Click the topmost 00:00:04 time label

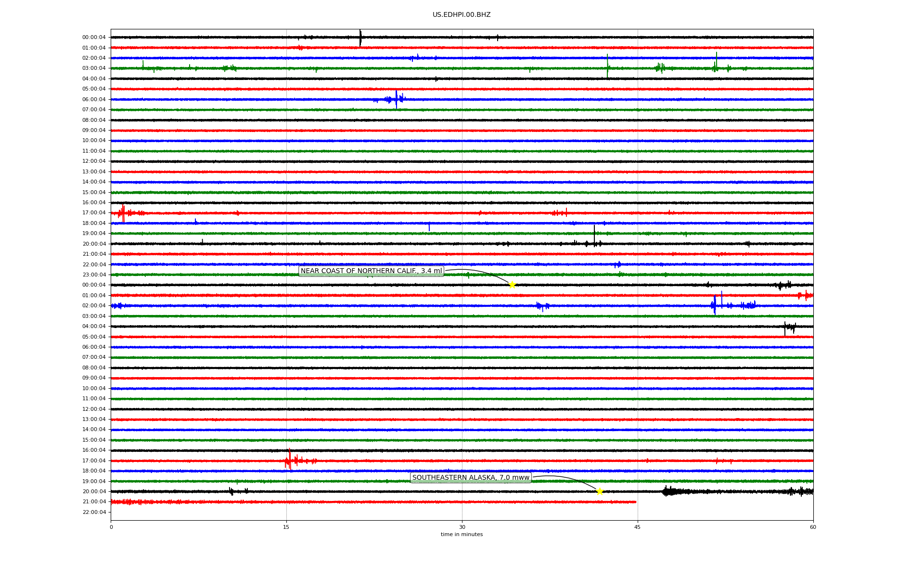pyautogui.click(x=94, y=38)
